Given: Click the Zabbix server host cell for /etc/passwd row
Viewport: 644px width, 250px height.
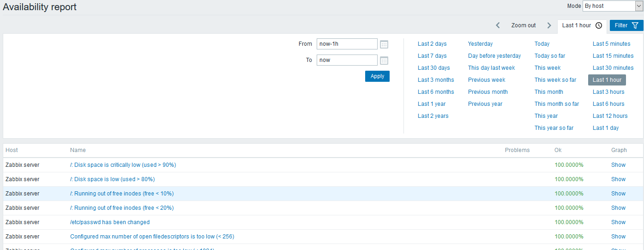Looking at the screenshot, I should [x=23, y=222].
